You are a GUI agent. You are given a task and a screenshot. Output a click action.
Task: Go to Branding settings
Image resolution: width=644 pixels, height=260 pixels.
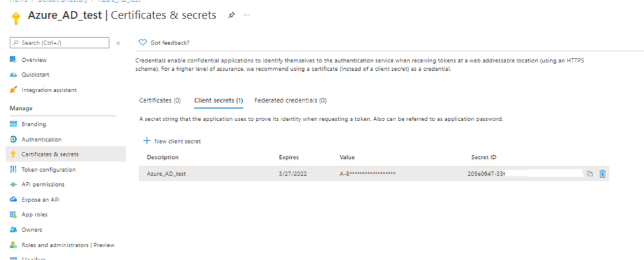tap(33, 124)
